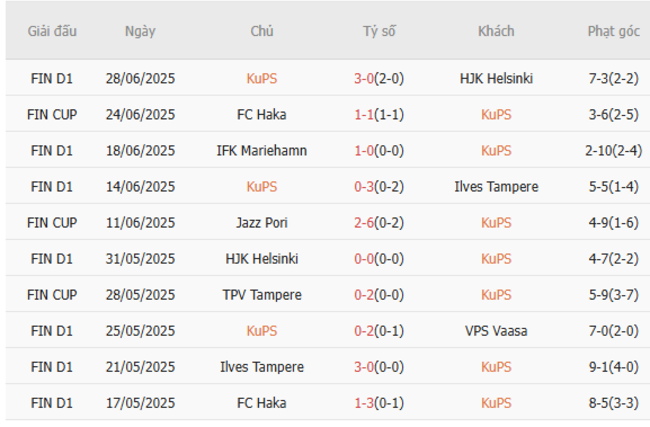
Task: Select the 'Khách' column header
Action: pyautogui.click(x=496, y=31)
